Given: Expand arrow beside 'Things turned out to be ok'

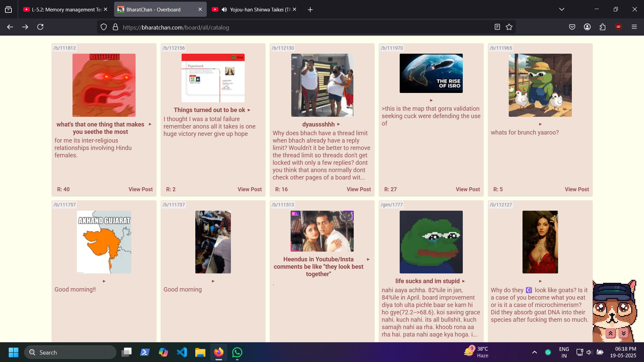Looking at the screenshot, I should [x=249, y=110].
